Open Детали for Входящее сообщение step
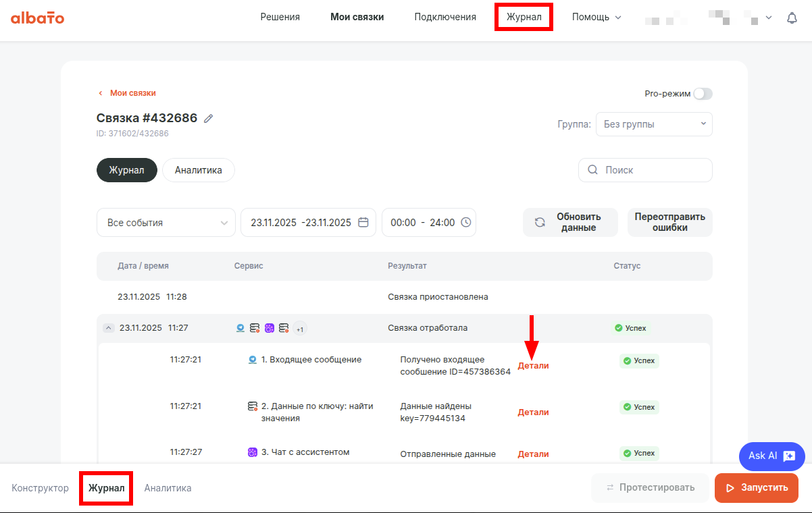The height and width of the screenshot is (513, 812). coord(533,366)
